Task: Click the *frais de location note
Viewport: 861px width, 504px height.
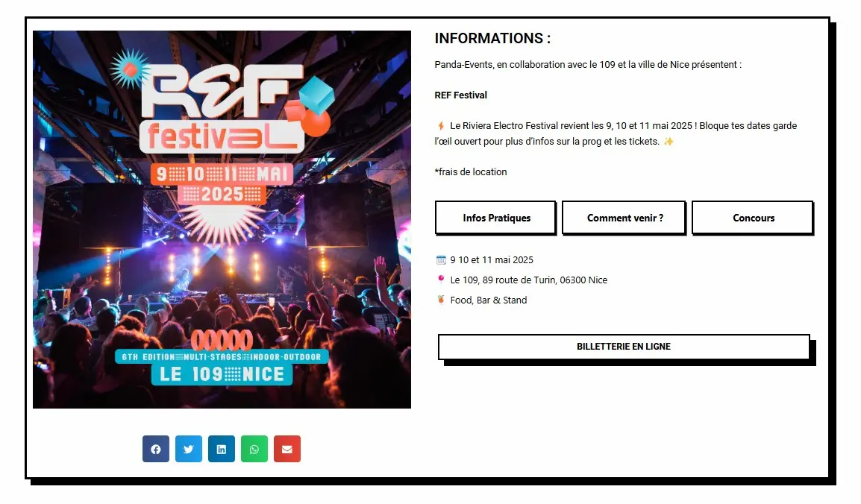Action: [x=471, y=172]
